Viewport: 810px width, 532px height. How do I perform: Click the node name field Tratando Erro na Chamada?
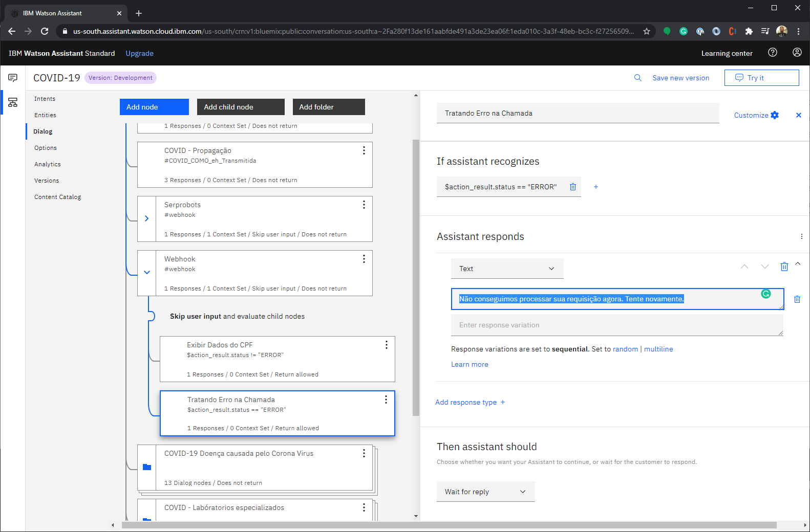coord(578,113)
